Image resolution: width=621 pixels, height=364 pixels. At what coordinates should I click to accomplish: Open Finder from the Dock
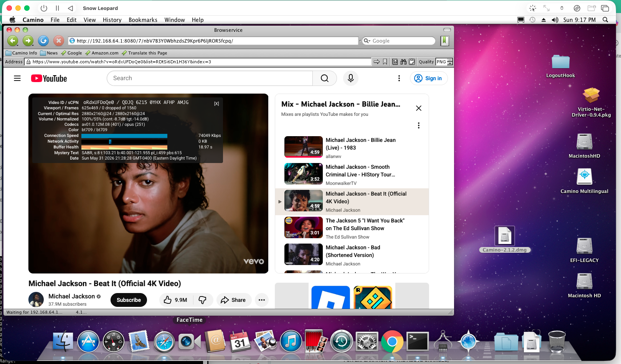tap(63, 341)
